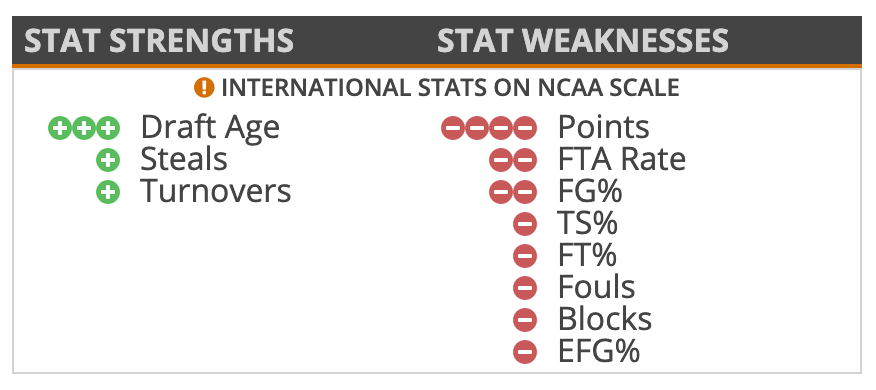The width and height of the screenshot is (876, 390).
Task: Select the Stat Strengths header
Action: [x=159, y=41]
